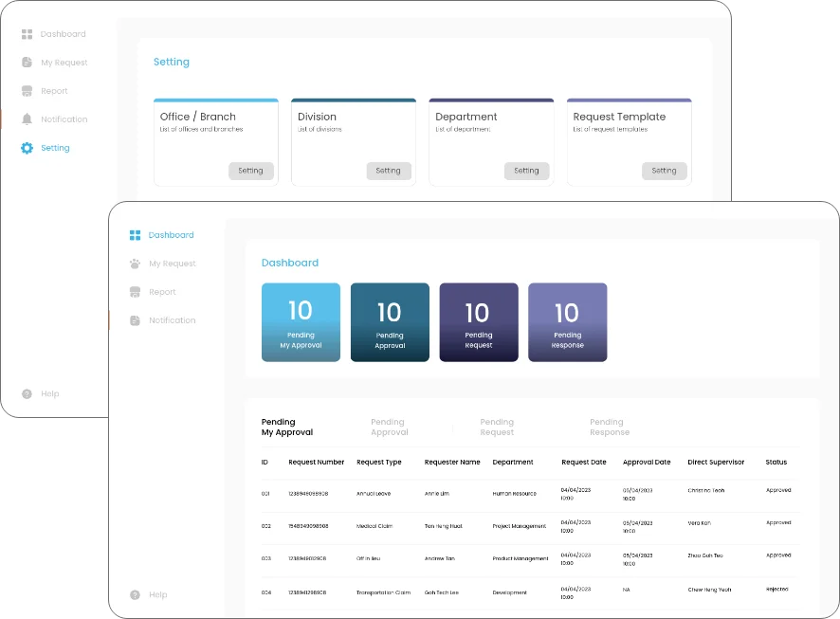The width and height of the screenshot is (840, 619).
Task: Click the Notification icon in the front window sidebar
Action: tap(135, 320)
